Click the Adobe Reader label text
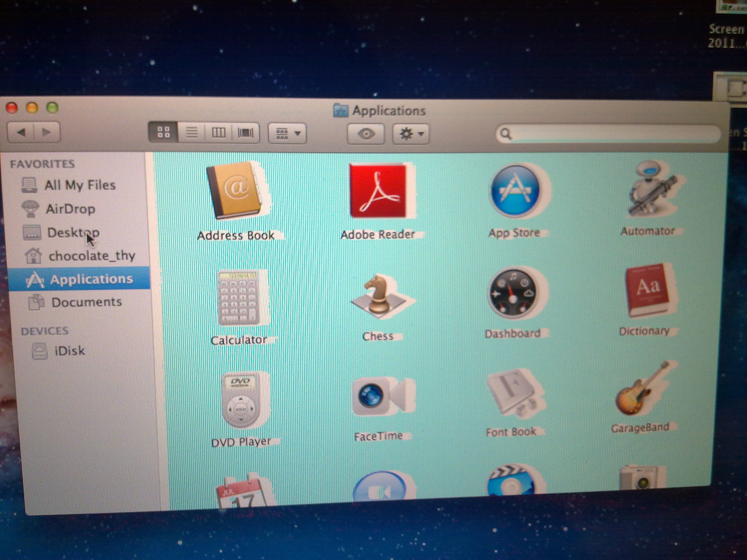The height and width of the screenshot is (560, 747). [378, 234]
